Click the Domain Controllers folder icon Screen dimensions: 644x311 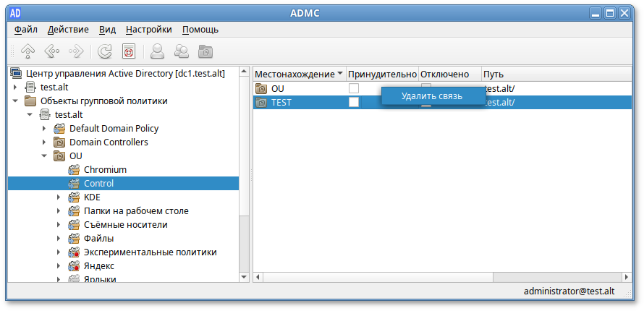coord(59,142)
